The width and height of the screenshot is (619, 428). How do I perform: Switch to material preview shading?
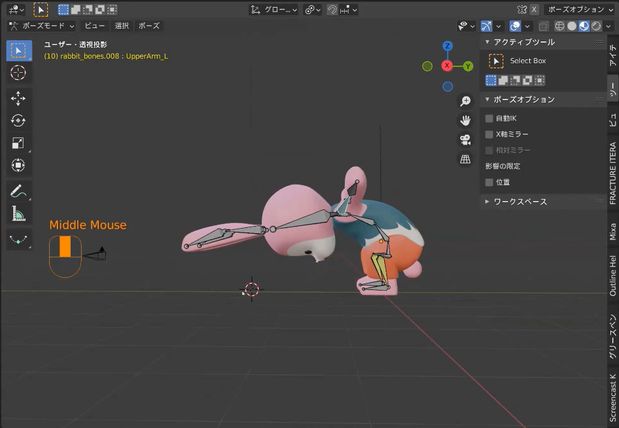point(584,26)
